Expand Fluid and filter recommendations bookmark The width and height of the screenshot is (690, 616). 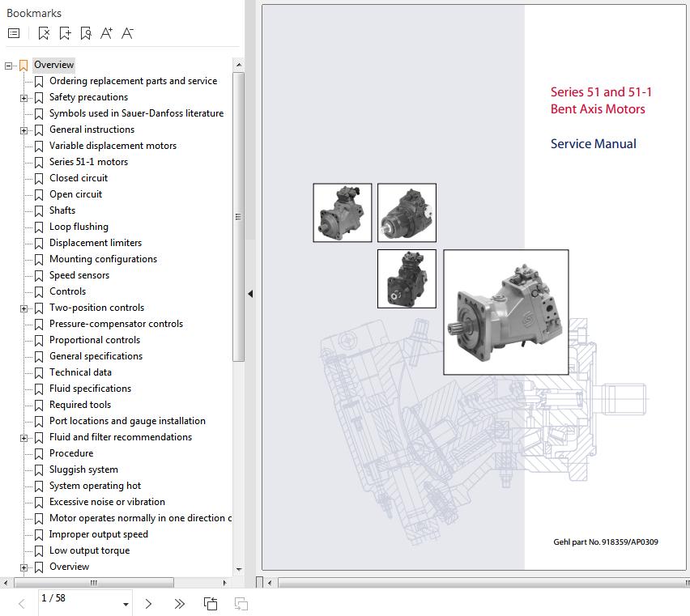(x=24, y=438)
